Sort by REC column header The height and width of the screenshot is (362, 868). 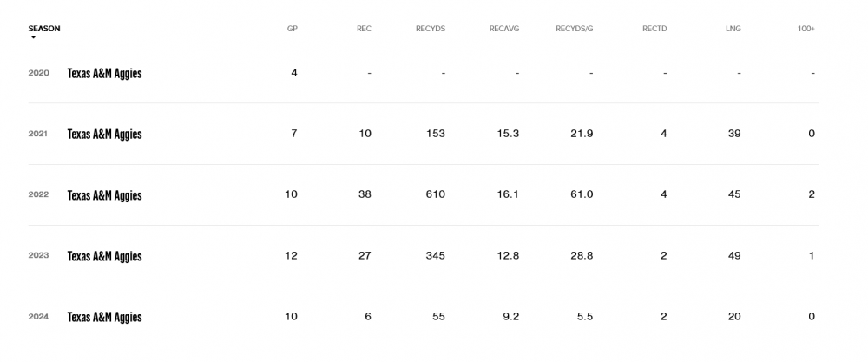click(364, 29)
